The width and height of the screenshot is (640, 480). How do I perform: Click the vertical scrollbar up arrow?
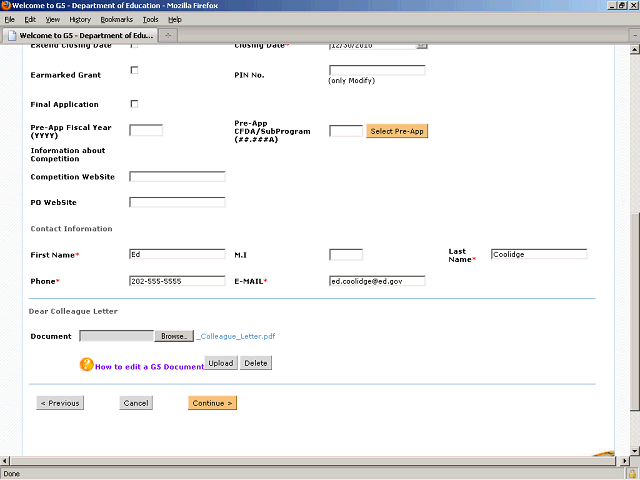634,50
